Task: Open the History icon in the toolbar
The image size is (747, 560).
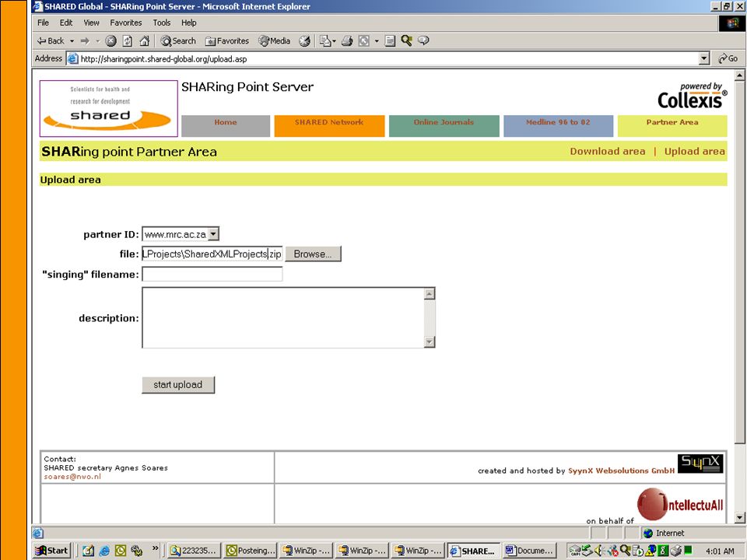Action: pyautogui.click(x=304, y=41)
